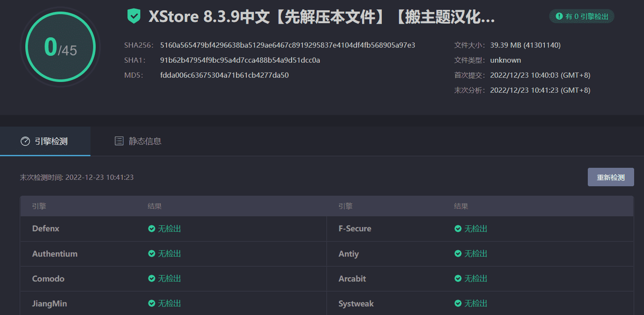Click the MD5: label
The image size is (644, 315).
coord(134,75)
